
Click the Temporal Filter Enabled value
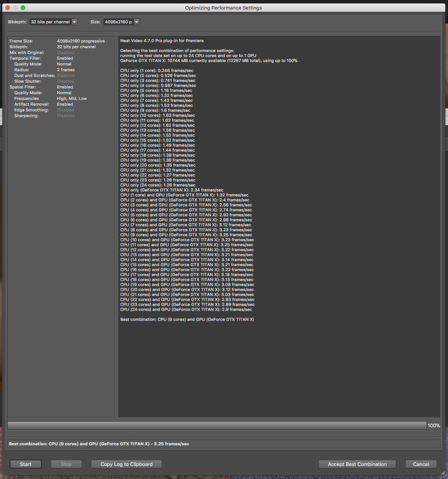(65, 58)
